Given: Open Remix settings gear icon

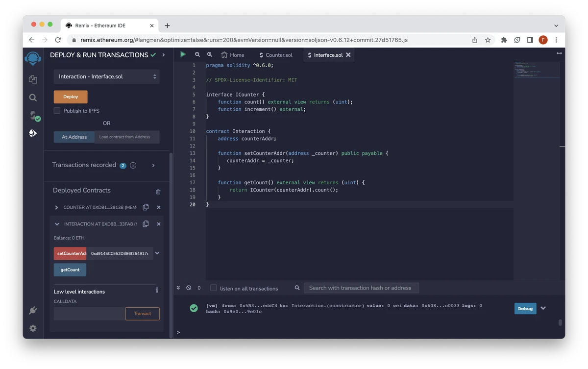Looking at the screenshot, I should click(33, 328).
